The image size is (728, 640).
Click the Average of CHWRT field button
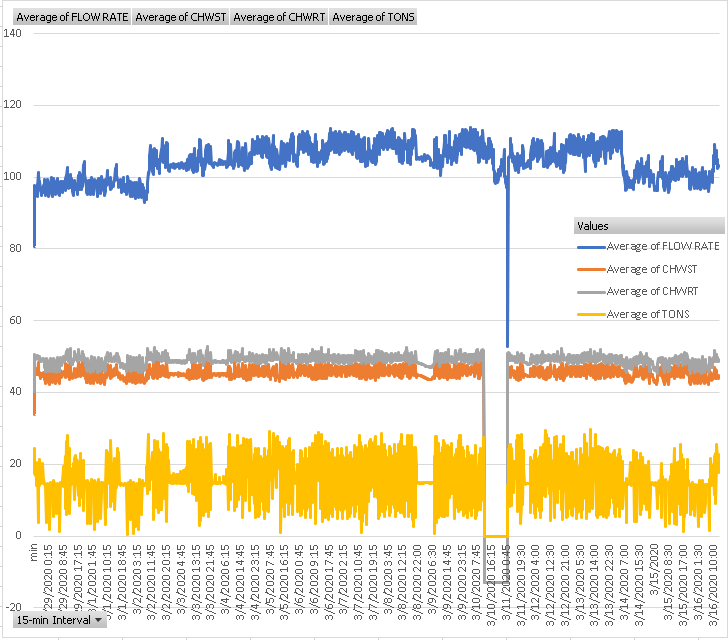279,17
